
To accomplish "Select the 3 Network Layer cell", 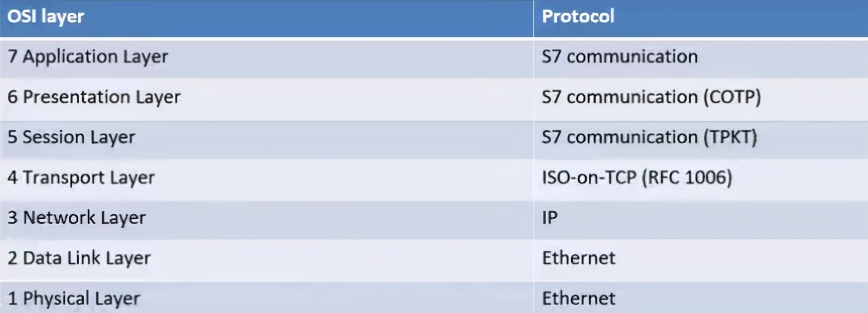I will click(267, 219).
